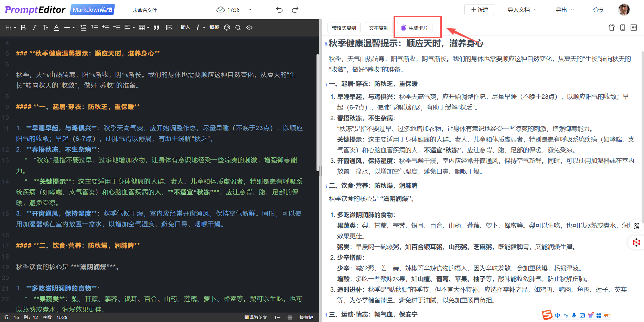Open the theme palette icon
644x322 pixels.
click(x=227, y=28)
